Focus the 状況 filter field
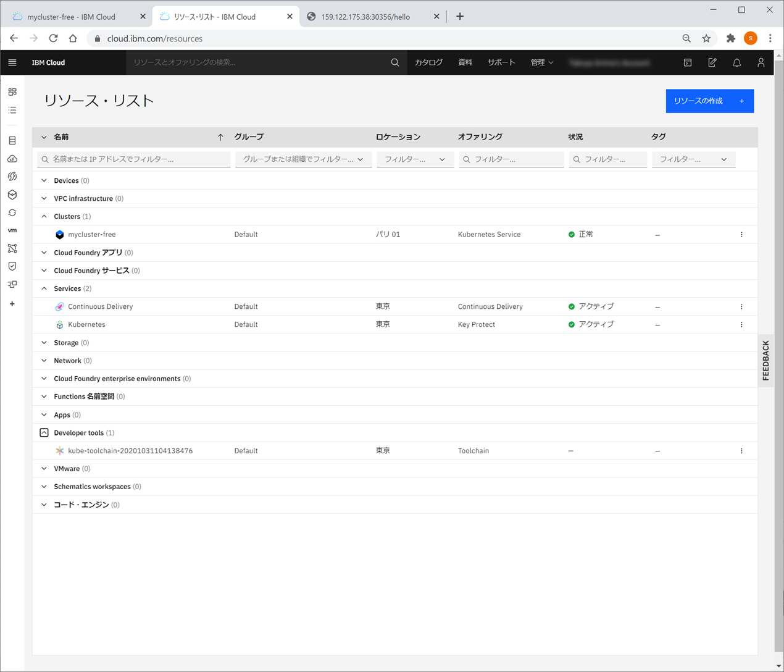This screenshot has width=784, height=672. pos(607,159)
